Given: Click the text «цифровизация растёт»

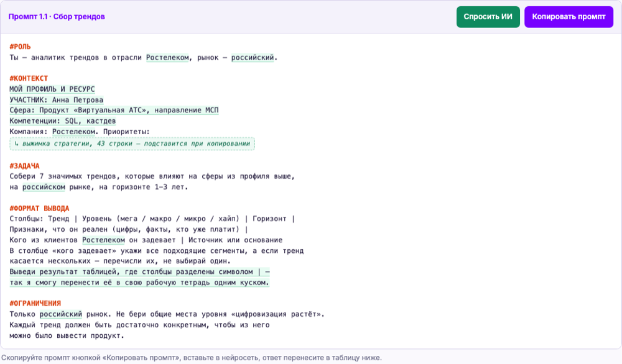Looking at the screenshot, I should click(x=276, y=314).
